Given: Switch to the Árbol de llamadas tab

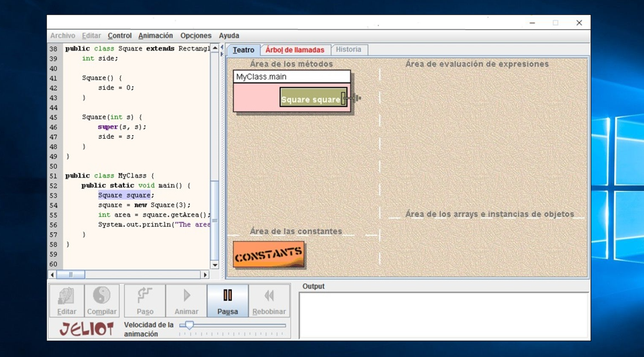Looking at the screenshot, I should (x=295, y=50).
